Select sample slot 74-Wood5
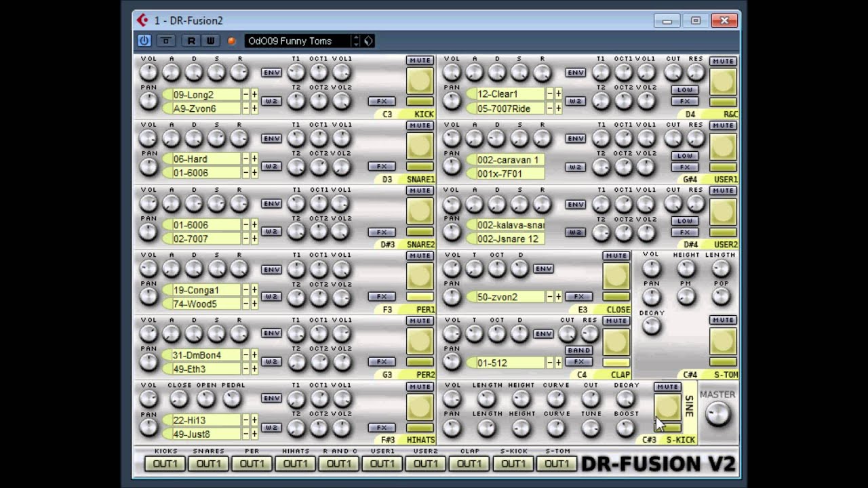 (206, 304)
